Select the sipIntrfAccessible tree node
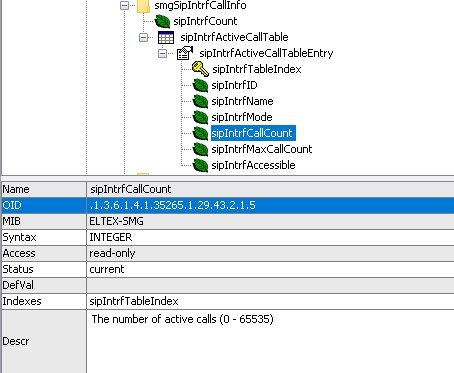Viewport: 454px width, 373px height. point(253,165)
